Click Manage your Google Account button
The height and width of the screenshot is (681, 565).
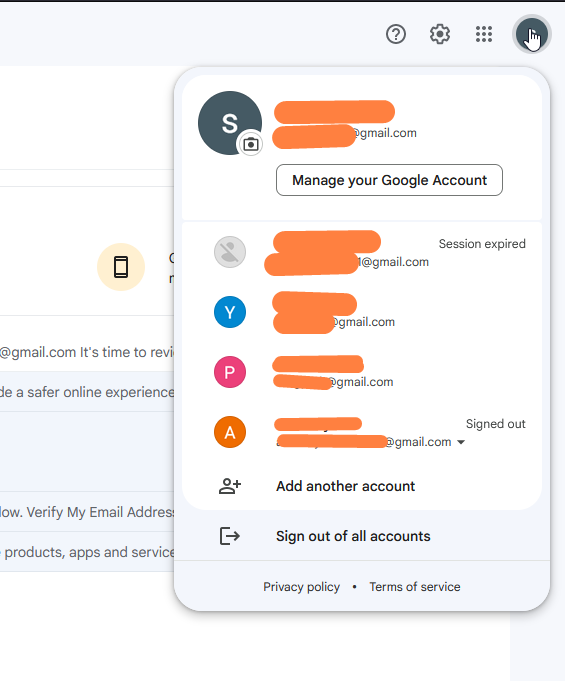point(389,180)
